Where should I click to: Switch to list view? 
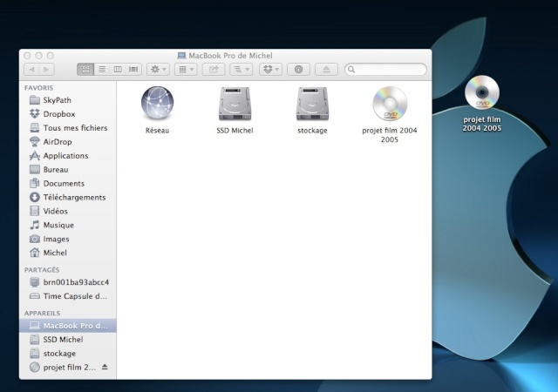click(102, 70)
